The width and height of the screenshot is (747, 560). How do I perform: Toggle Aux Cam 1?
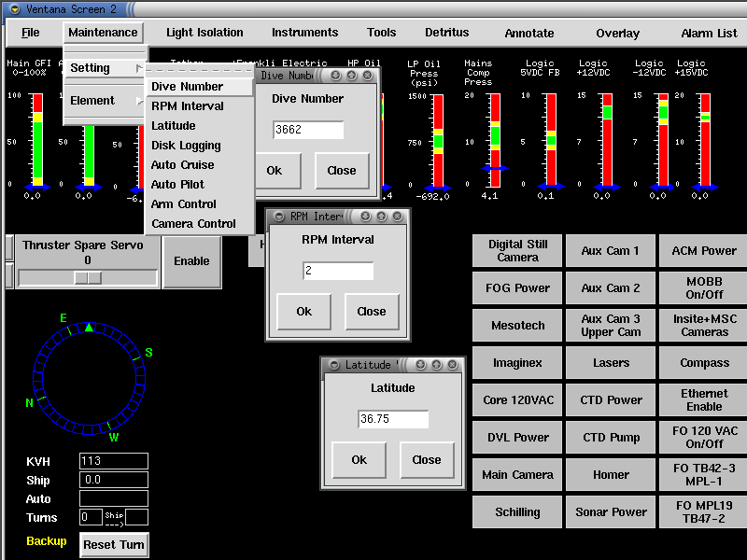(x=611, y=250)
